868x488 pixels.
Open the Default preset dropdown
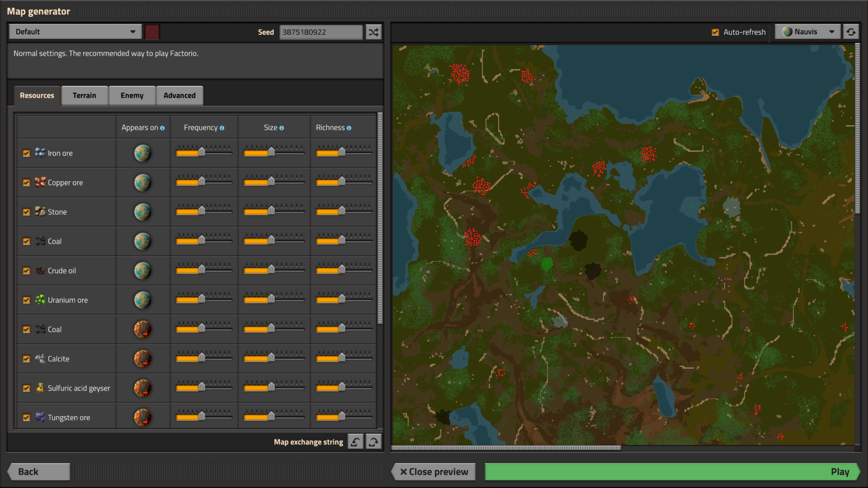pyautogui.click(x=75, y=32)
